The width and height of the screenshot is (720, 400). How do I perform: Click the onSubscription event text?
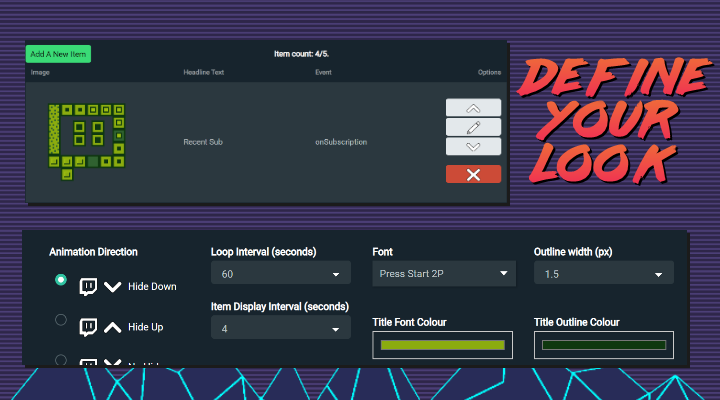[341, 142]
